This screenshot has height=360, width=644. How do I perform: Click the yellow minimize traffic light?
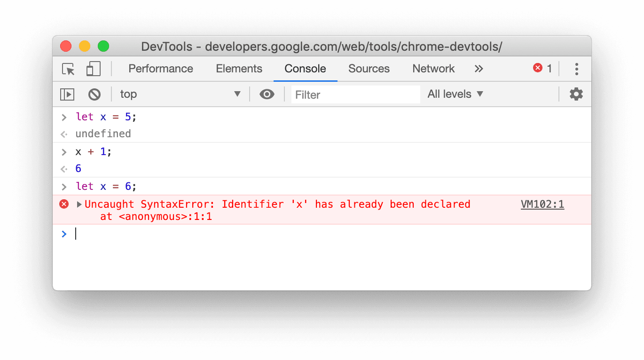coord(85,46)
